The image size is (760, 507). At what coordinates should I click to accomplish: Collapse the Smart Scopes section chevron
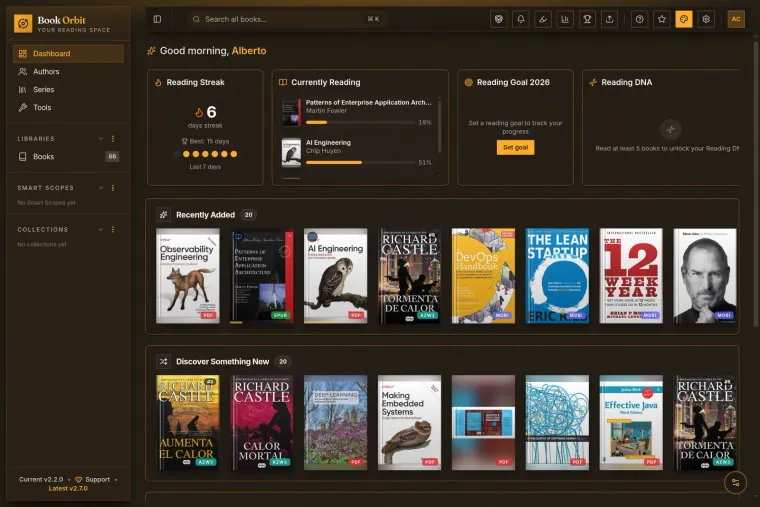coord(101,188)
